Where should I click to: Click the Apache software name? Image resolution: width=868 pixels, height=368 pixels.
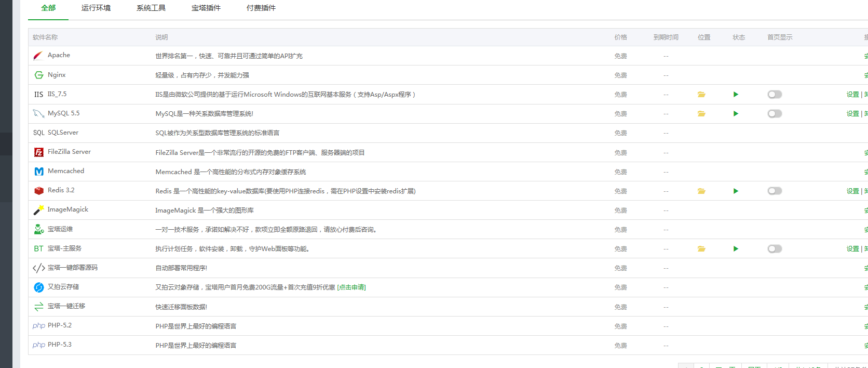(x=59, y=55)
